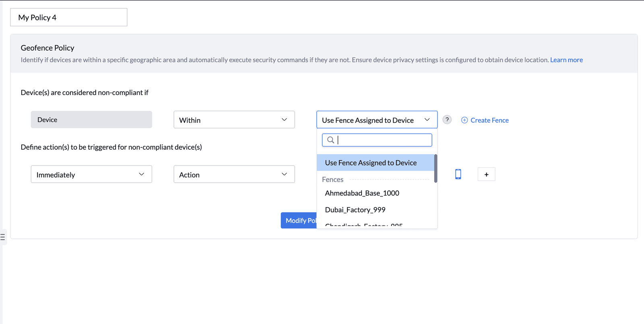Open the Learn more link
This screenshot has width=644, height=324.
click(566, 60)
